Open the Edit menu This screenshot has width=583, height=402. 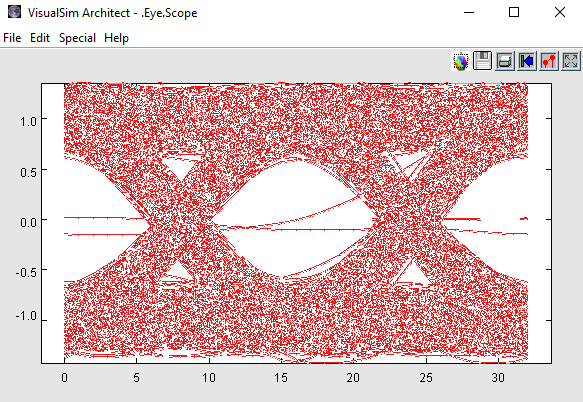[40, 38]
